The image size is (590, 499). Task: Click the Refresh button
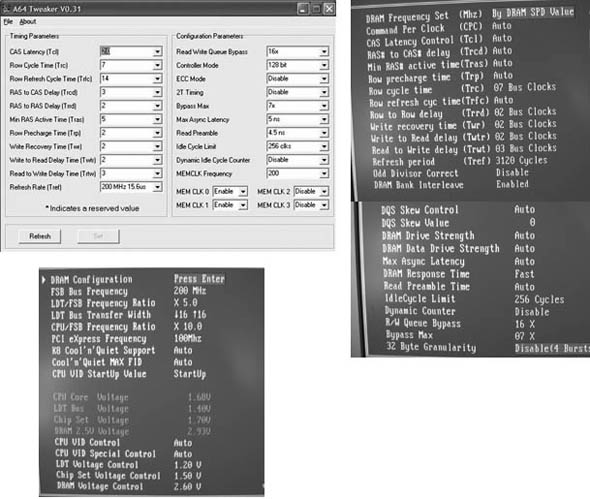[40, 236]
